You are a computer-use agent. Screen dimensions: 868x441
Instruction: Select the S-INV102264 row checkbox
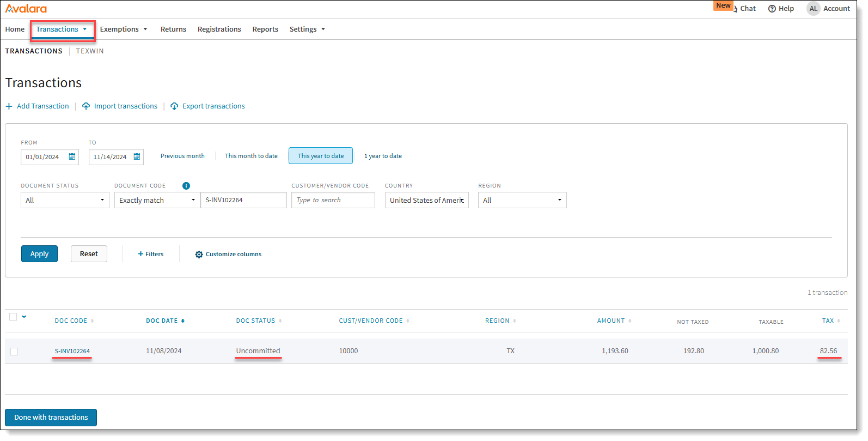[x=14, y=352]
